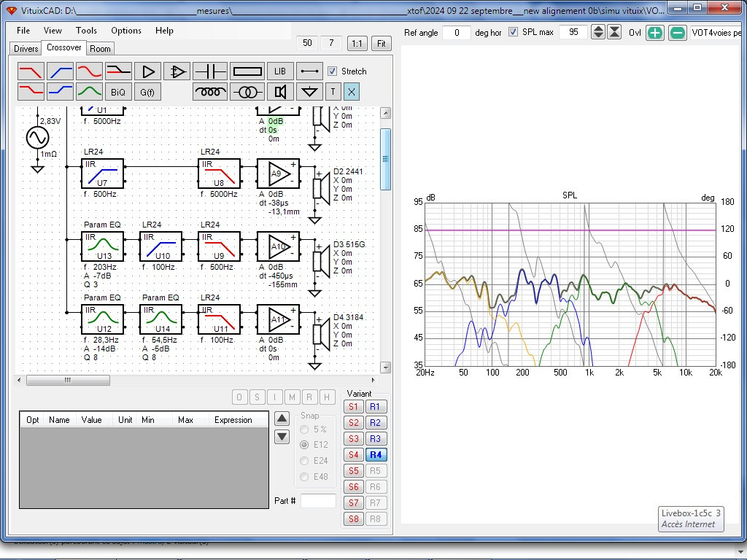Select the 5 % snap radio button
The image size is (747, 560).
(304, 429)
